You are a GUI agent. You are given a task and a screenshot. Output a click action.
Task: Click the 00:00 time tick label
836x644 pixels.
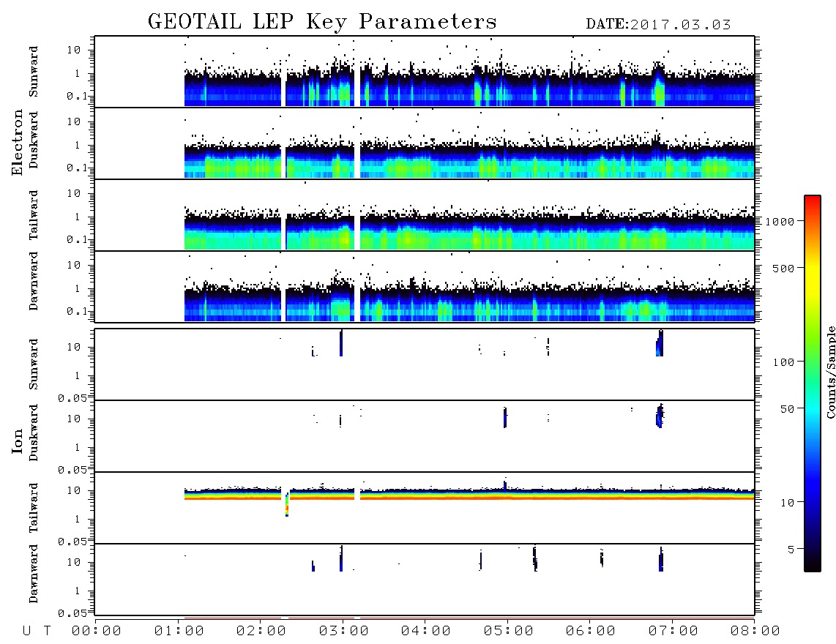point(97,632)
